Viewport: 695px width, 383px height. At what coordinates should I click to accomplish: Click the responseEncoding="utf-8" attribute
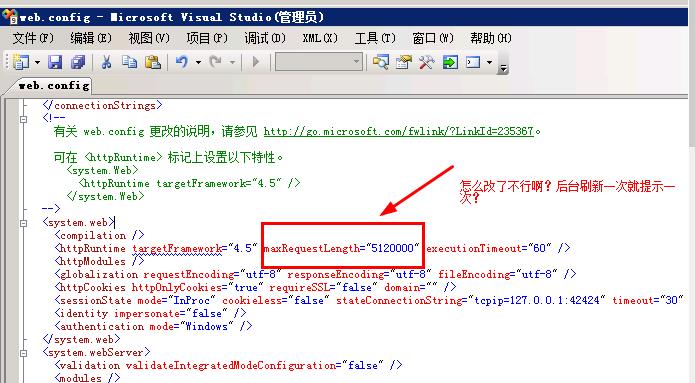pyautogui.click(x=359, y=274)
